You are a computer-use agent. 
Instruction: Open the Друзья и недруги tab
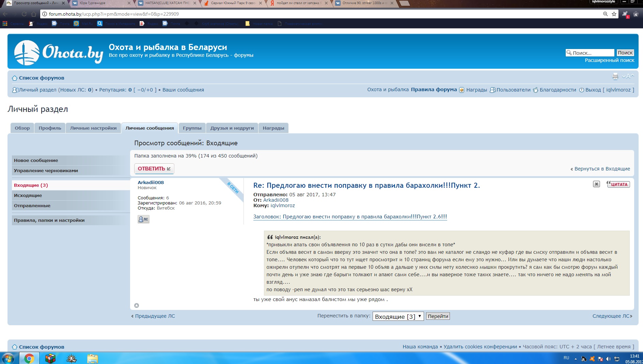pos(232,128)
